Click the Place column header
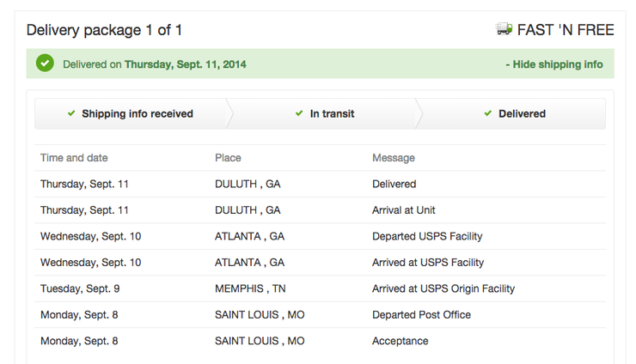Viewport: 636px width, 364px height. point(228,158)
